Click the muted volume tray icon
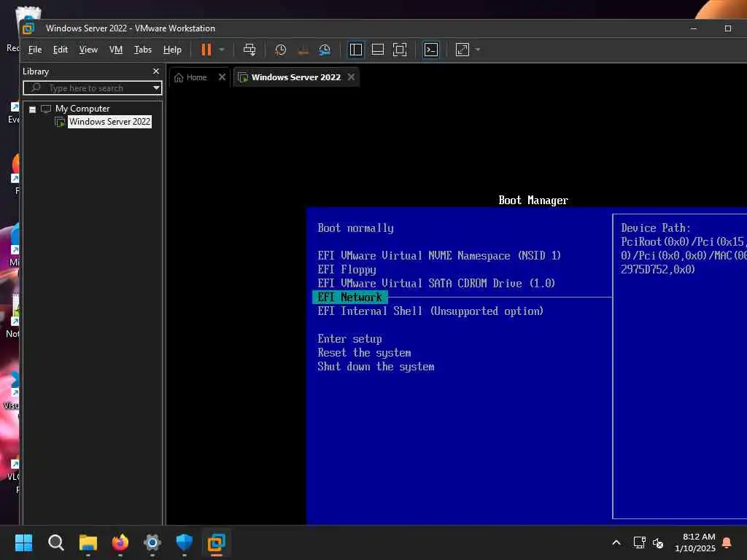 (658, 542)
